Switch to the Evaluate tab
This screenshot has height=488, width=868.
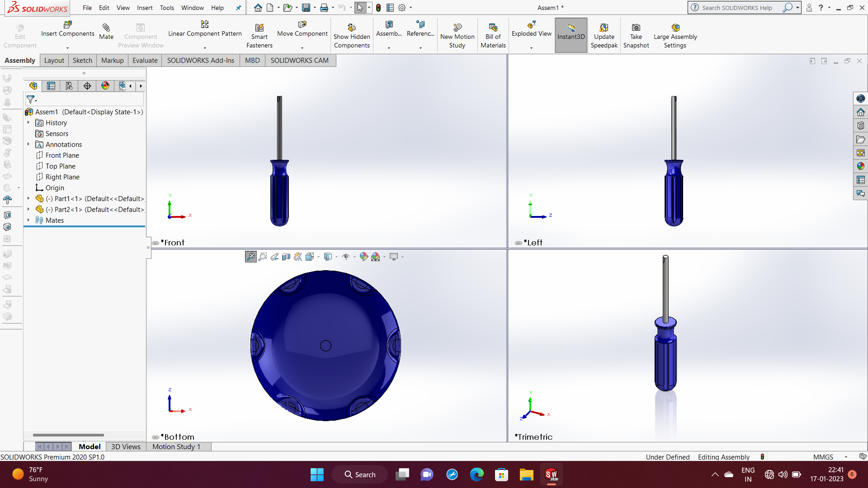coord(145,61)
